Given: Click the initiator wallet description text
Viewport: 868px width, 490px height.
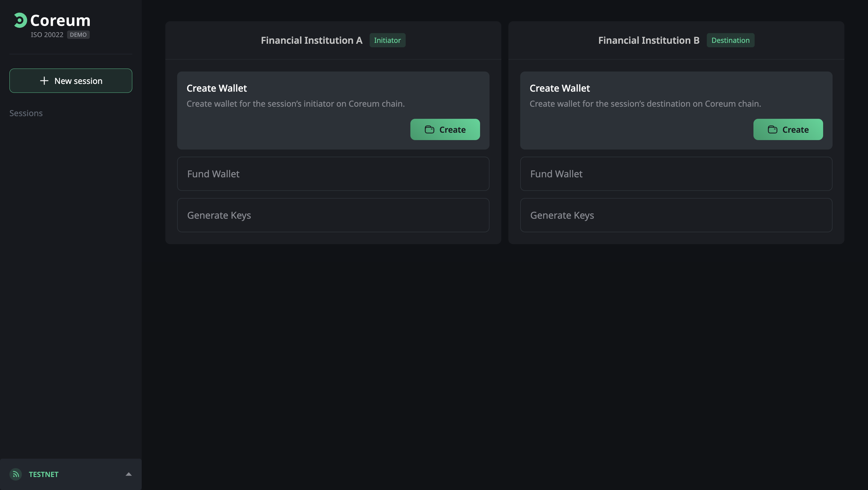Looking at the screenshot, I should point(296,104).
